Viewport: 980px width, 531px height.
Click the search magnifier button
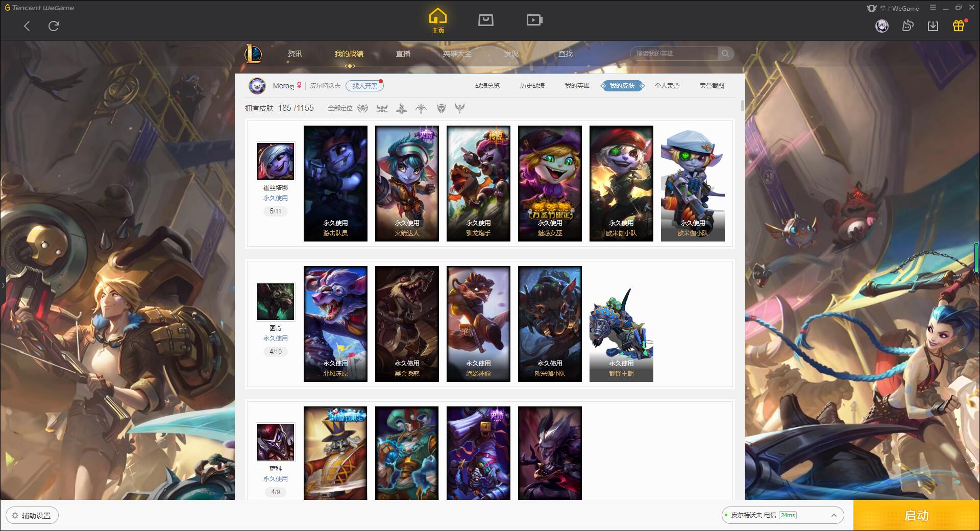click(x=725, y=54)
